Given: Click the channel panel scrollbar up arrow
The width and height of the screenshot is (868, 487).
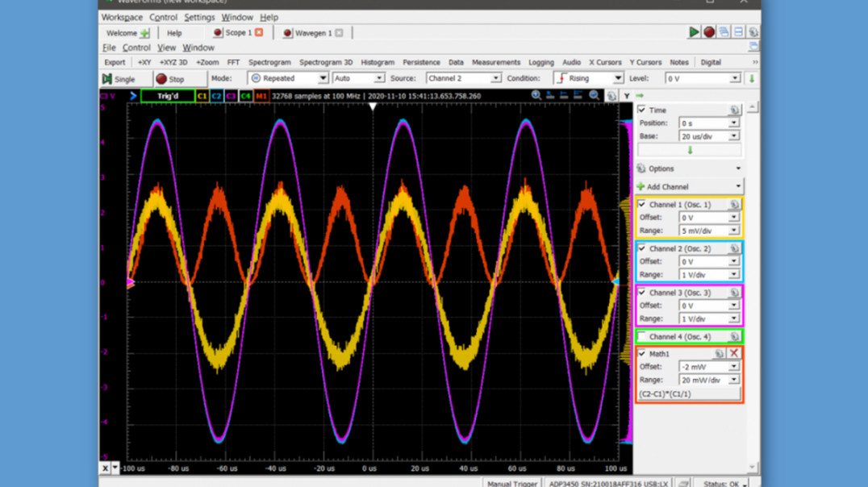Looking at the screenshot, I should [x=752, y=107].
